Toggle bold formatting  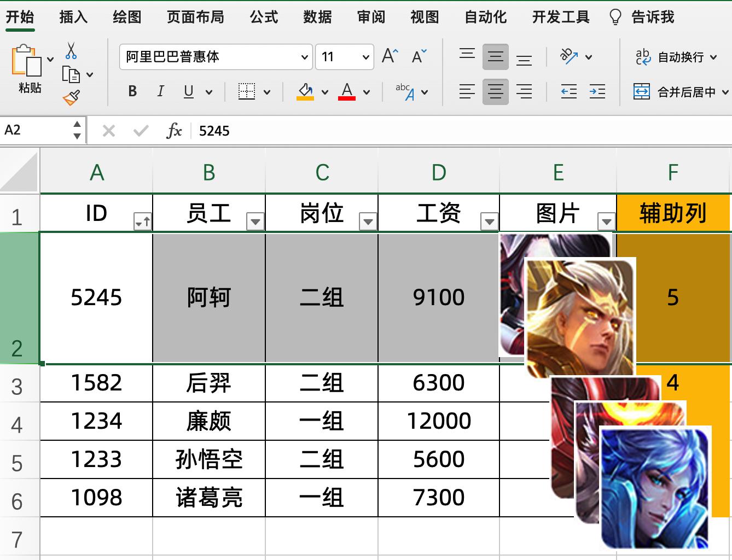coord(132,91)
